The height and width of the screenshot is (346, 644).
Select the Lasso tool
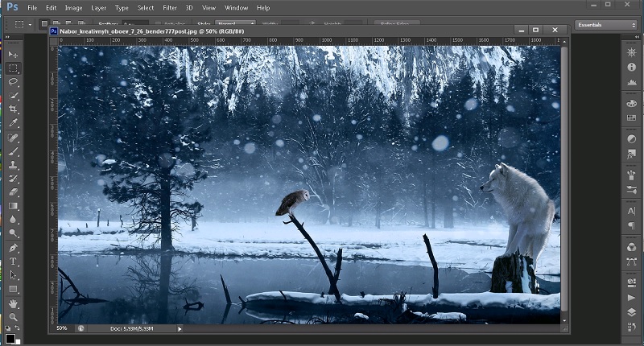(13, 81)
